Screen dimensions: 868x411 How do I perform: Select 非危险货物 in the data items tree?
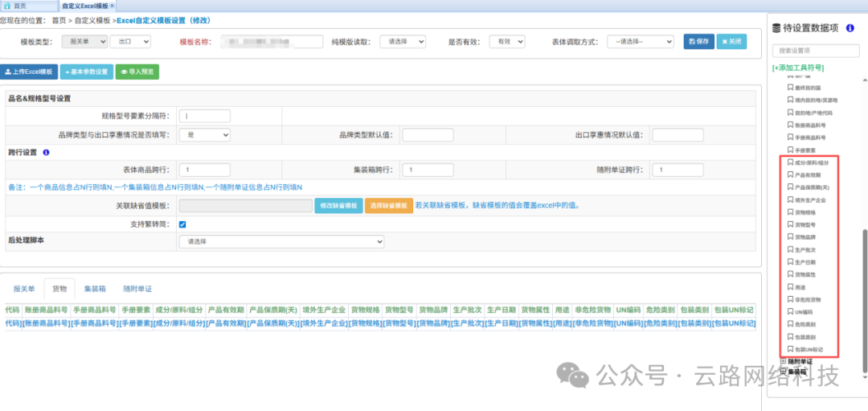(x=808, y=300)
